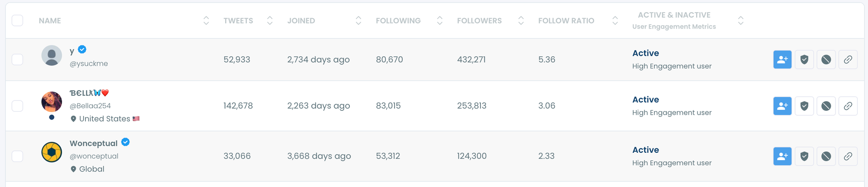Open the @ysuckme handle link

point(89,64)
